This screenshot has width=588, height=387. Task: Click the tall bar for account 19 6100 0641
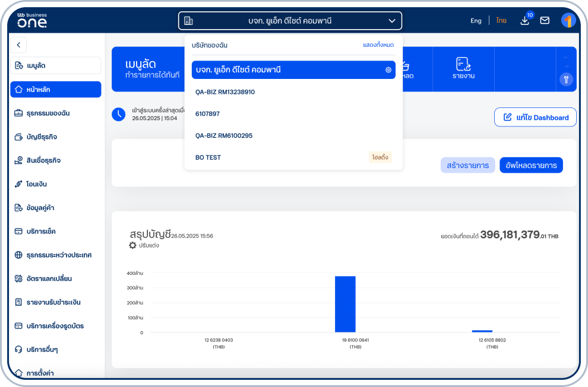coord(345,304)
